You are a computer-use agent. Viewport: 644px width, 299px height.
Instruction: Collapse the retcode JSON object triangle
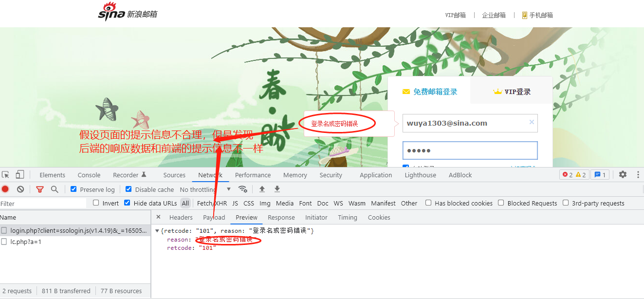pos(157,231)
